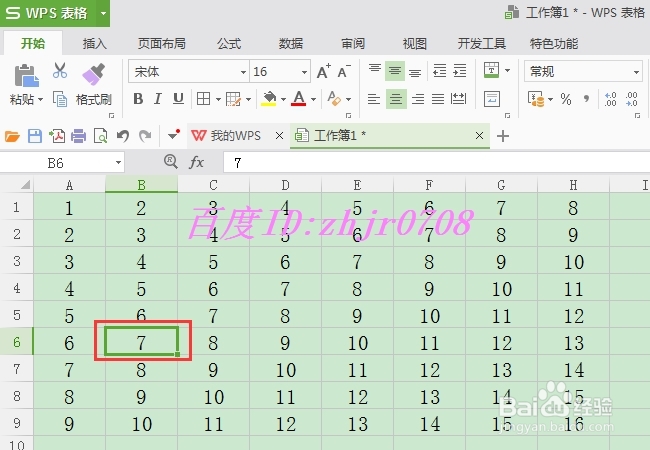The height and width of the screenshot is (450, 650).
Task: Open the font size dropdown
Action: point(304,72)
